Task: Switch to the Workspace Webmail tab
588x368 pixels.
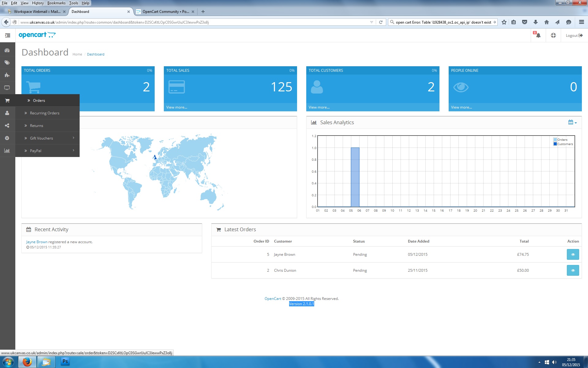Action: pos(37,12)
